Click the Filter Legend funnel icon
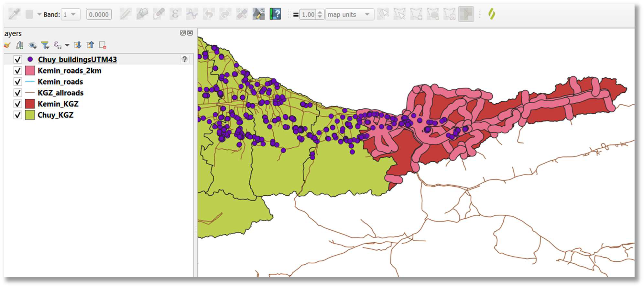Image resolution: width=644 pixels, height=287 pixels. point(45,45)
